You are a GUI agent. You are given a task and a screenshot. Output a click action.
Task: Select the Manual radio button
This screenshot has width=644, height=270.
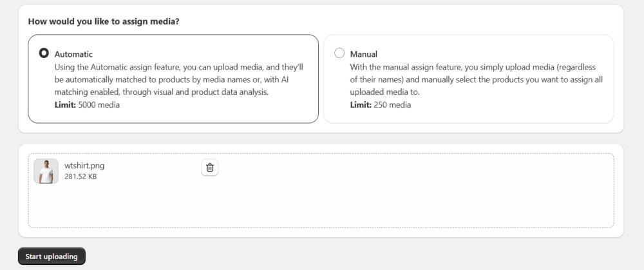pyautogui.click(x=339, y=53)
